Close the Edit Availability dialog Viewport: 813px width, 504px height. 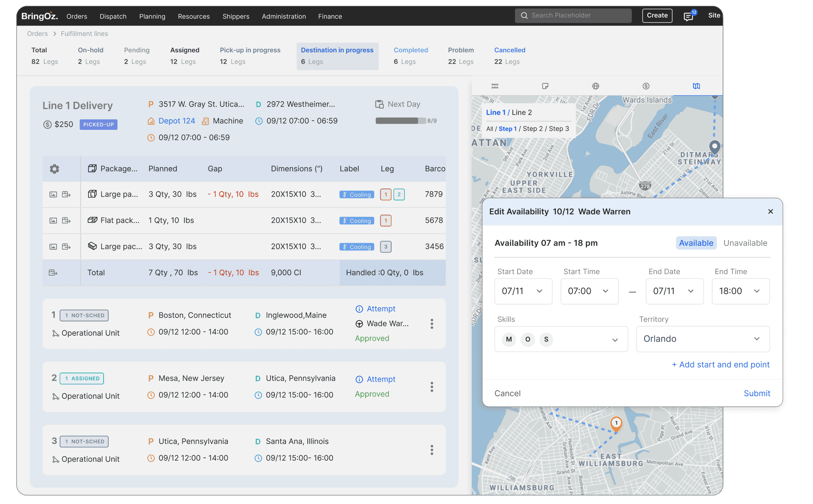771,211
